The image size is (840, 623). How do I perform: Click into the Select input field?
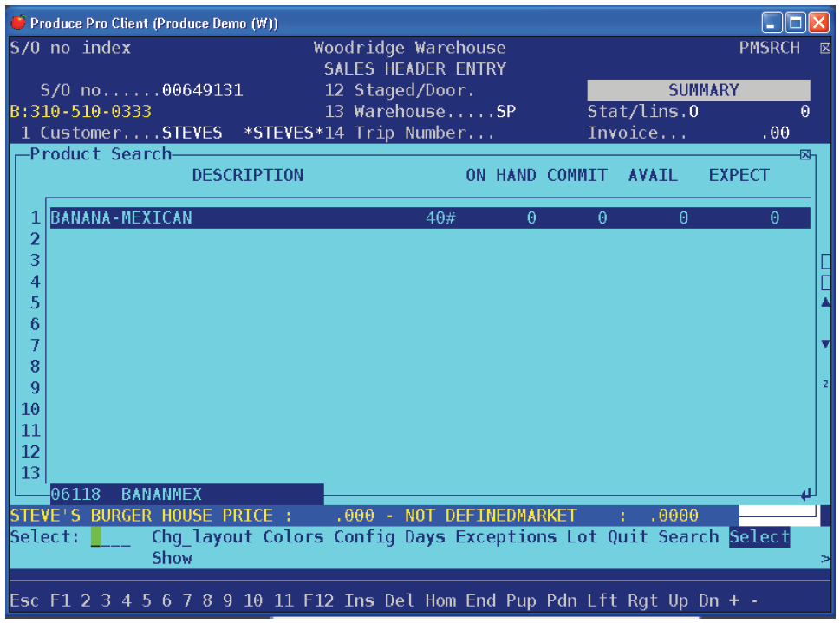pos(110,537)
